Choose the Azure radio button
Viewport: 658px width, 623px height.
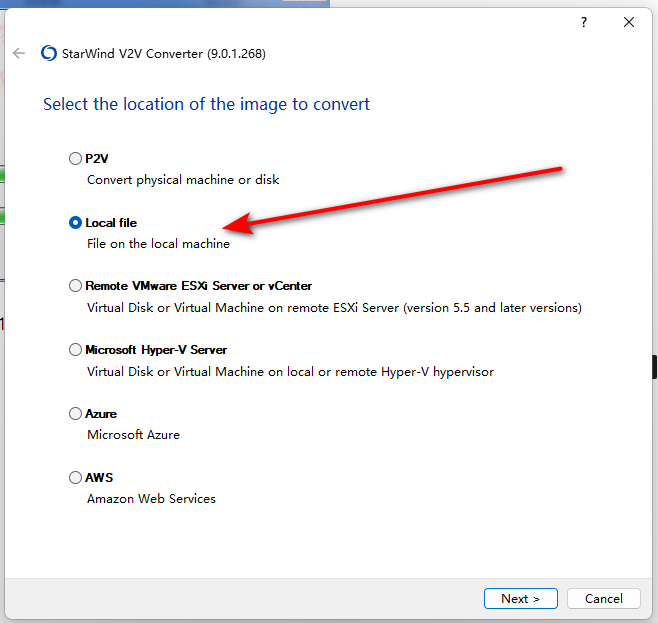click(x=75, y=414)
